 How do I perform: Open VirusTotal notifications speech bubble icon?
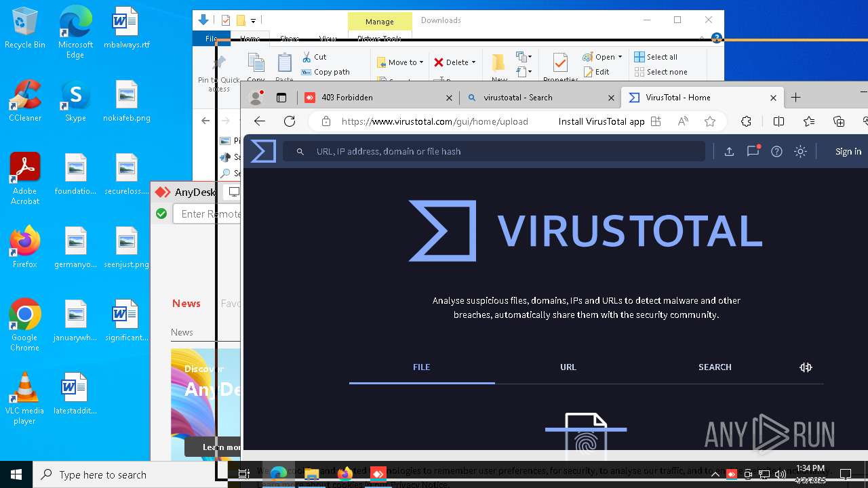pos(753,151)
